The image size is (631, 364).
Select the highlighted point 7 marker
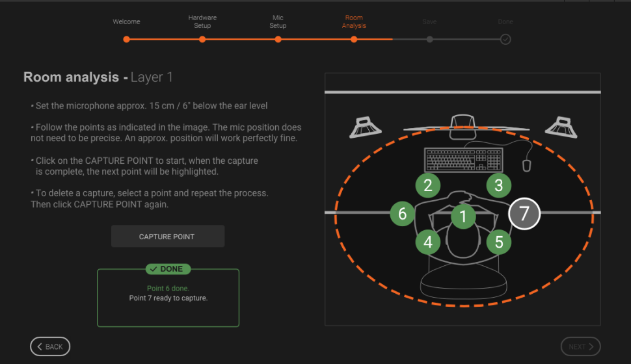pos(524,213)
